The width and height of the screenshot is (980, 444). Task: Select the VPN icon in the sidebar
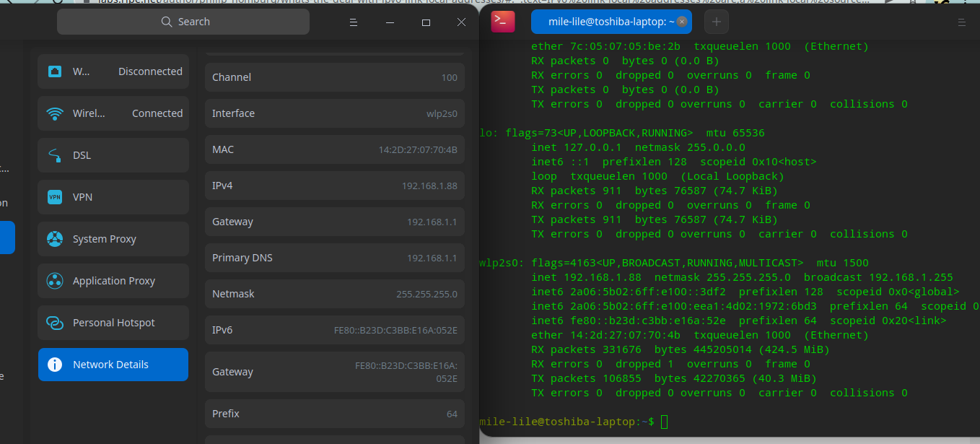[55, 197]
